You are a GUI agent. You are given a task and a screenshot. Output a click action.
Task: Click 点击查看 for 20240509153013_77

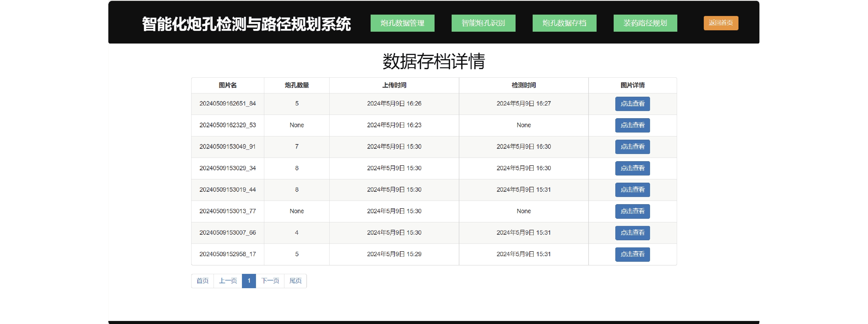[632, 212]
